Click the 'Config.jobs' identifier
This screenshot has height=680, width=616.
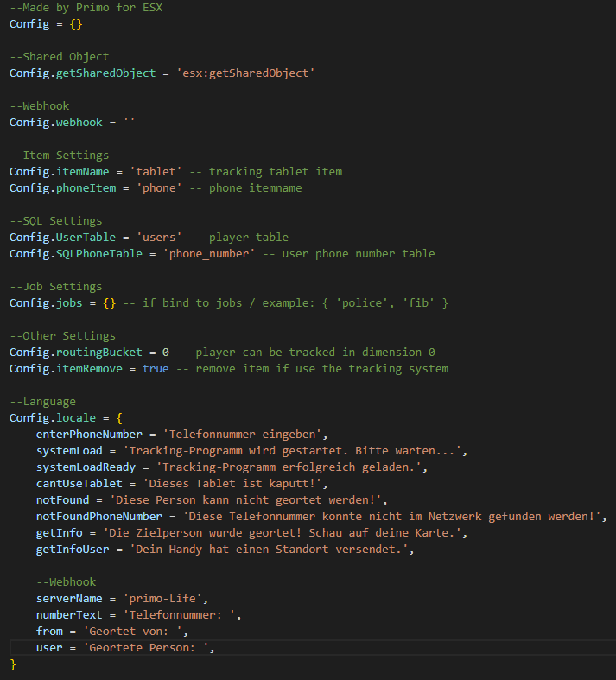coord(46,303)
